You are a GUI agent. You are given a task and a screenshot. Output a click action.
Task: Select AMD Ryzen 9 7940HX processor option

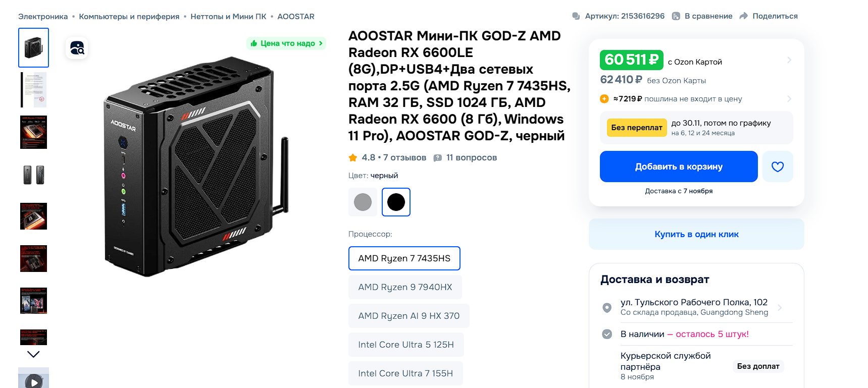pyautogui.click(x=405, y=287)
